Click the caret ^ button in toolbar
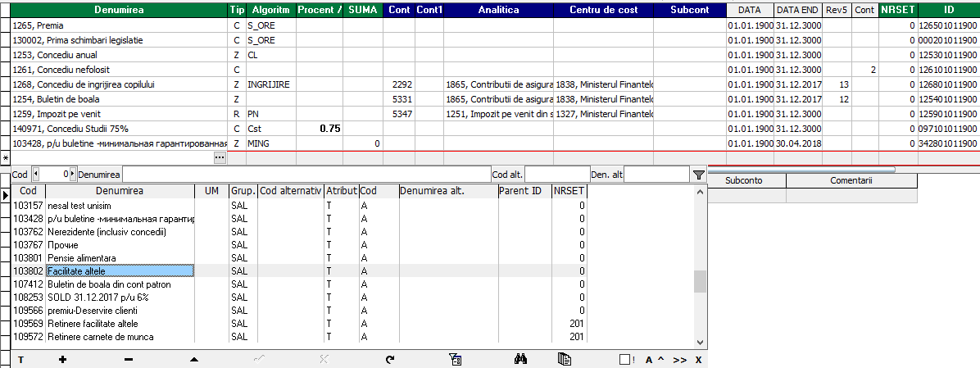The width and height of the screenshot is (980, 368). (660, 360)
